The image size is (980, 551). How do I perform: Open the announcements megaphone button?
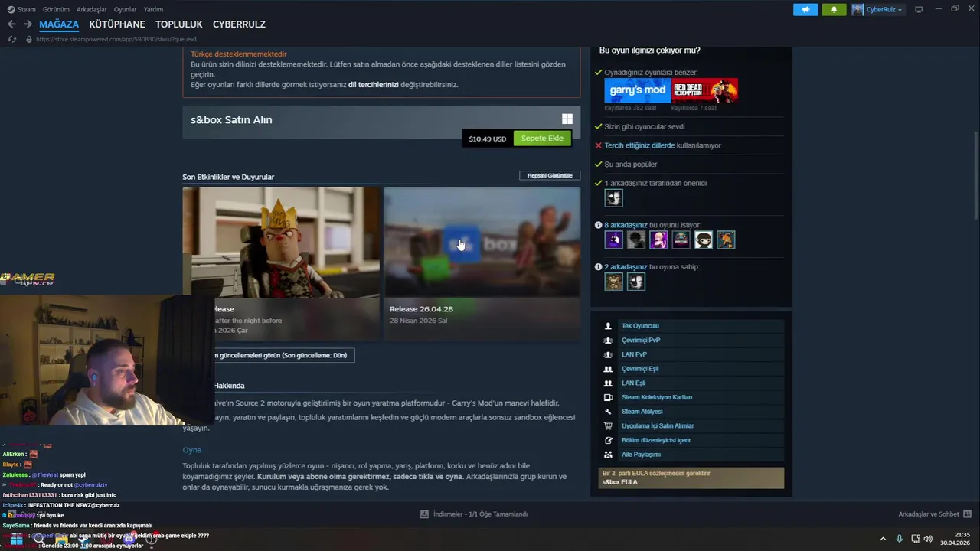click(805, 9)
